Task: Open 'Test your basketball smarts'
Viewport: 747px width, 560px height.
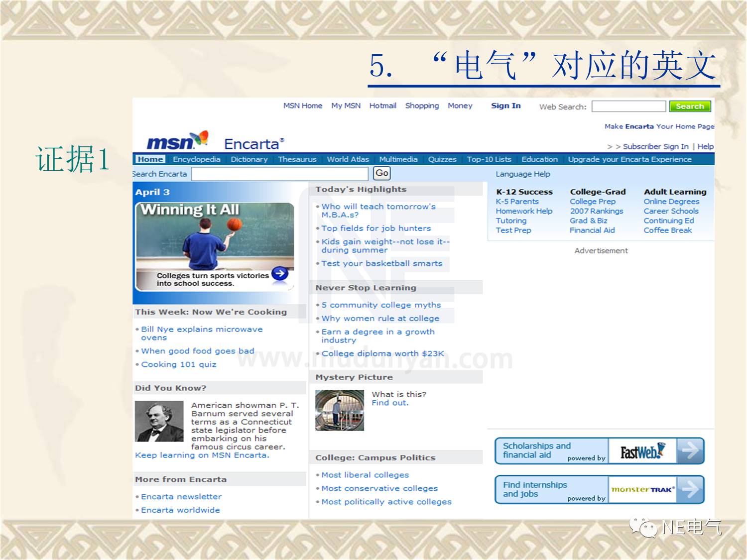Action: (x=382, y=263)
